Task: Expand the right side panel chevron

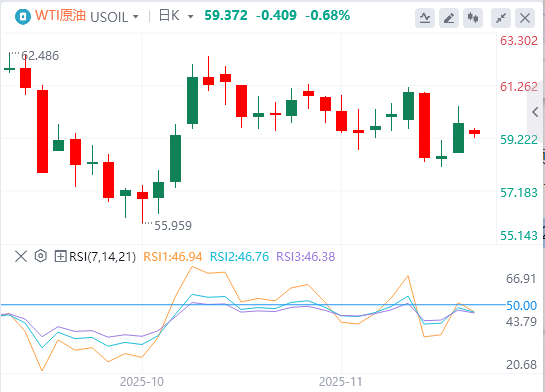Action: tap(536, 112)
